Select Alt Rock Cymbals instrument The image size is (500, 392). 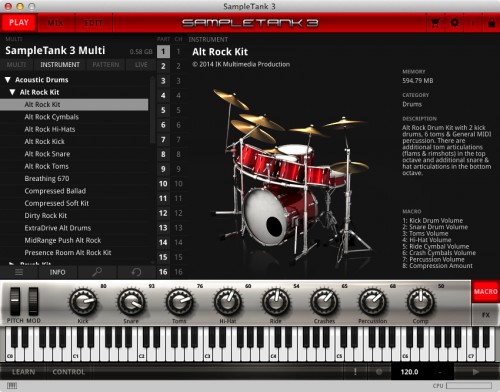click(74, 117)
